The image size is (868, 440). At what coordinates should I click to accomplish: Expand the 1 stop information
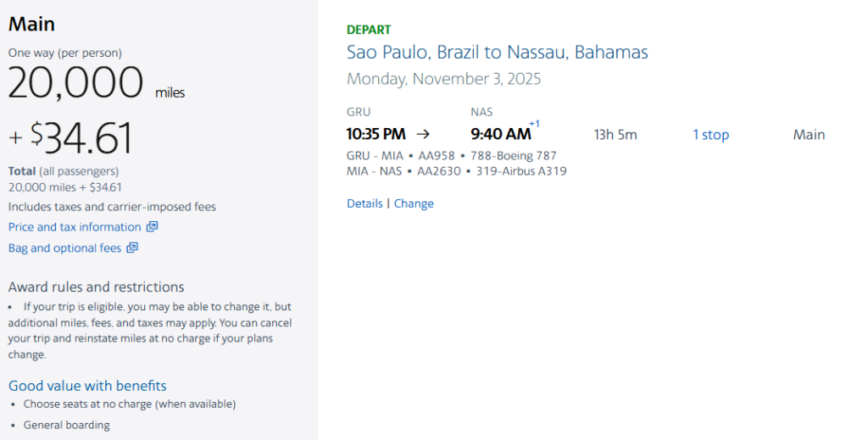coord(710,135)
